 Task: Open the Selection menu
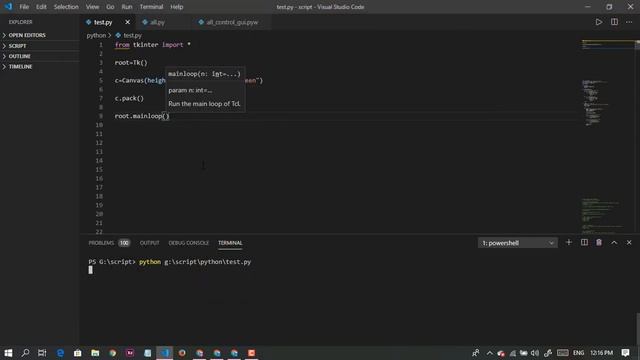tap(66, 7)
